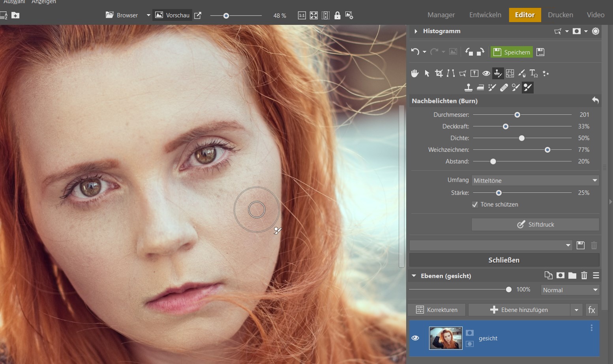Collapse the Ebenen (gesicht) panel
The width and height of the screenshot is (613, 364).
[414, 276]
